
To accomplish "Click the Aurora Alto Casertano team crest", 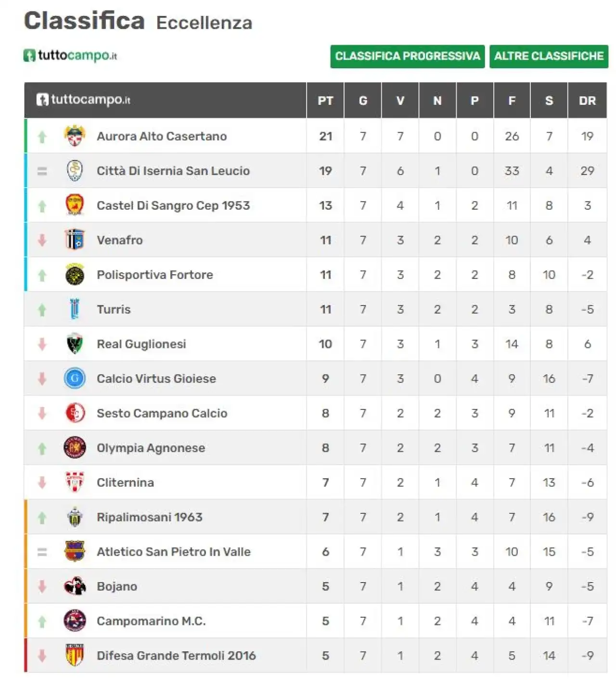I will tap(75, 136).
